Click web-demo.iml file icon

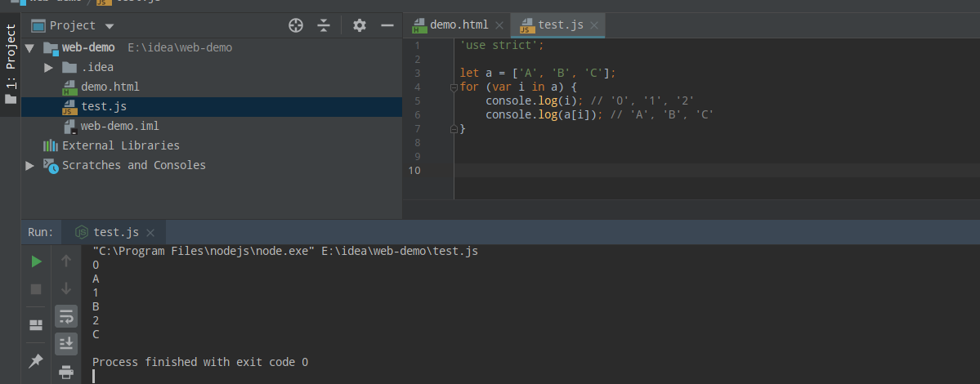[70, 127]
